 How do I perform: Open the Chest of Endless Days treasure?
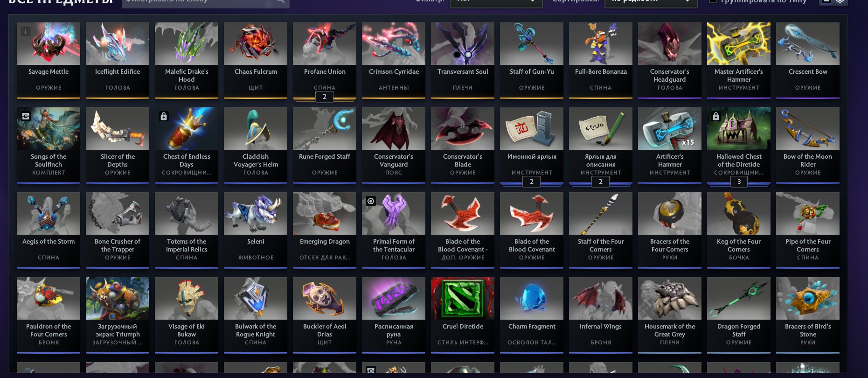coord(187,145)
